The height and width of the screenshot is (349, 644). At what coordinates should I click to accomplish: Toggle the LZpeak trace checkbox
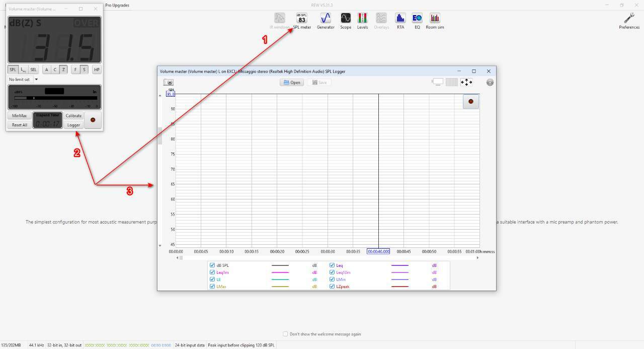click(332, 287)
